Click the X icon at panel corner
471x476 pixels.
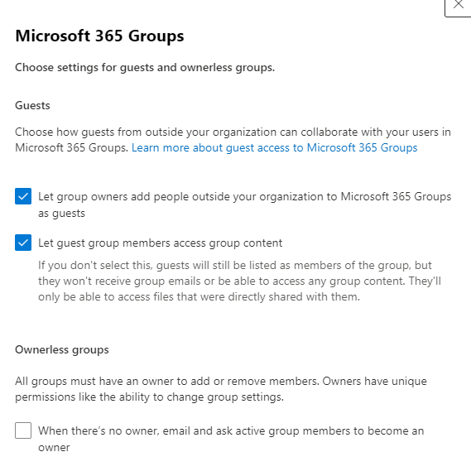click(x=458, y=5)
